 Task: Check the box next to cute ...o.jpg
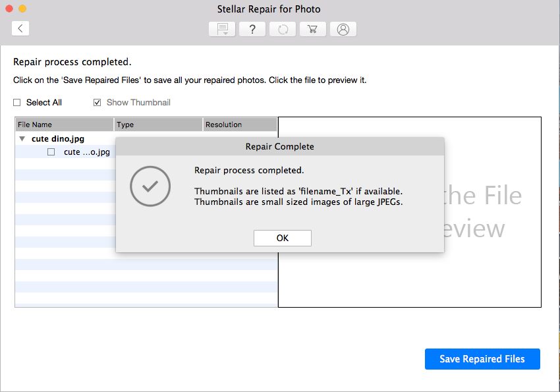51,152
